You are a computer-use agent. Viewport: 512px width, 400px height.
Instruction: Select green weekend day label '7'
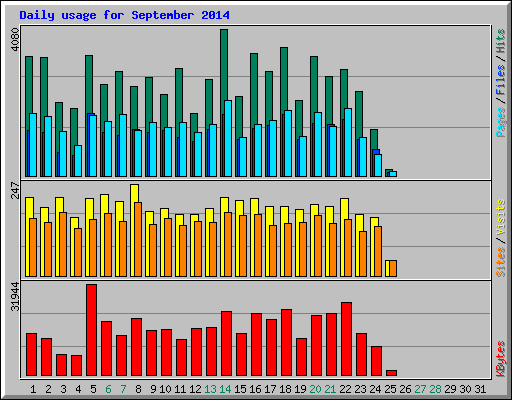point(123,389)
